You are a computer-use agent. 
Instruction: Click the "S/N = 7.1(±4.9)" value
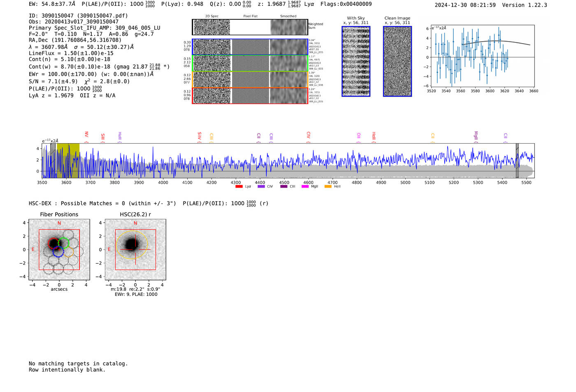[x=53, y=81]
